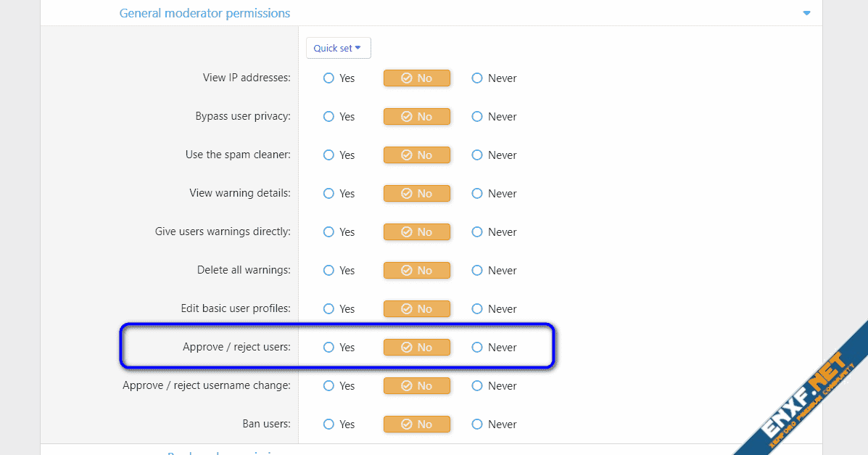Click No checkmark icon for Use spam cleaner
868x455 pixels.
pyautogui.click(x=407, y=155)
